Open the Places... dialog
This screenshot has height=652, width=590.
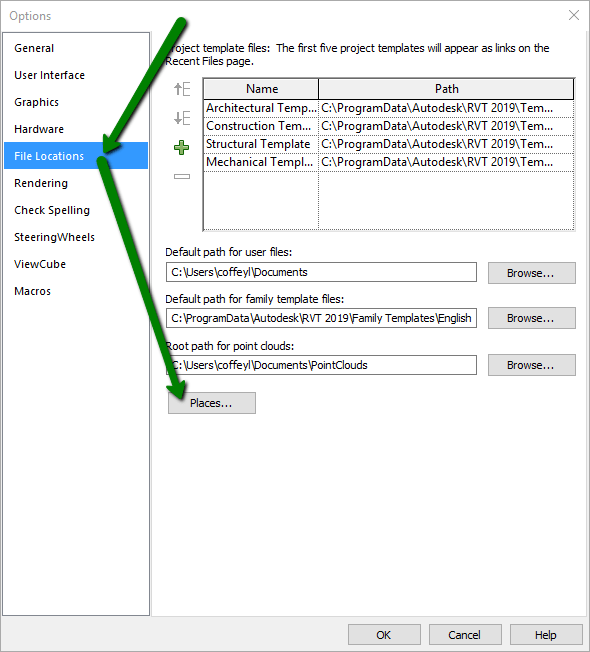tap(212, 403)
